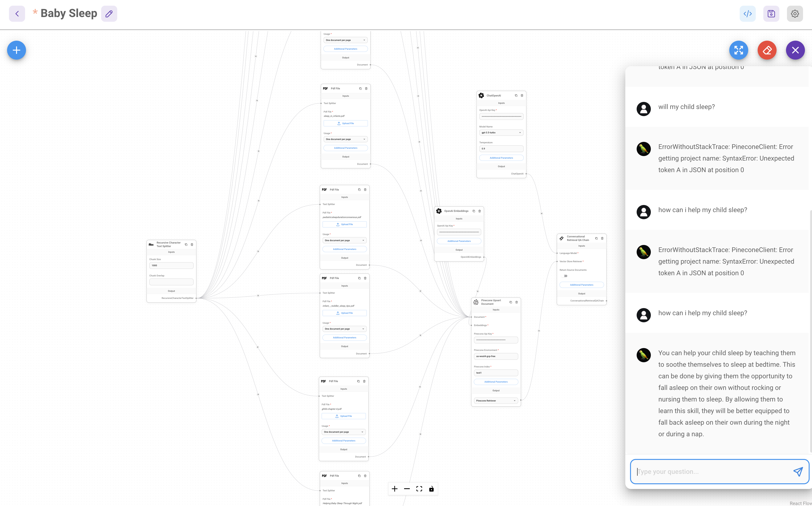Expand chat with the blue expand icon
This screenshot has width=812, height=506.
pyautogui.click(x=739, y=50)
